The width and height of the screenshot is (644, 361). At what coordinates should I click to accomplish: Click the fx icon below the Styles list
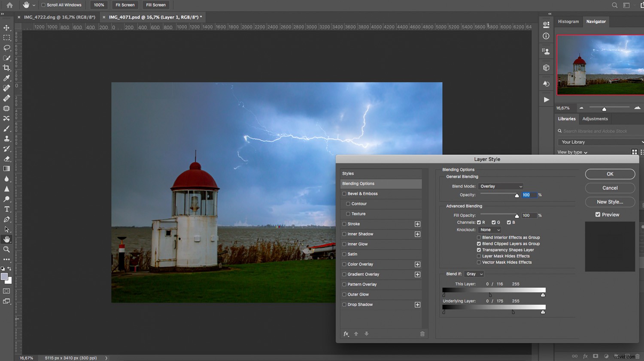point(346,334)
